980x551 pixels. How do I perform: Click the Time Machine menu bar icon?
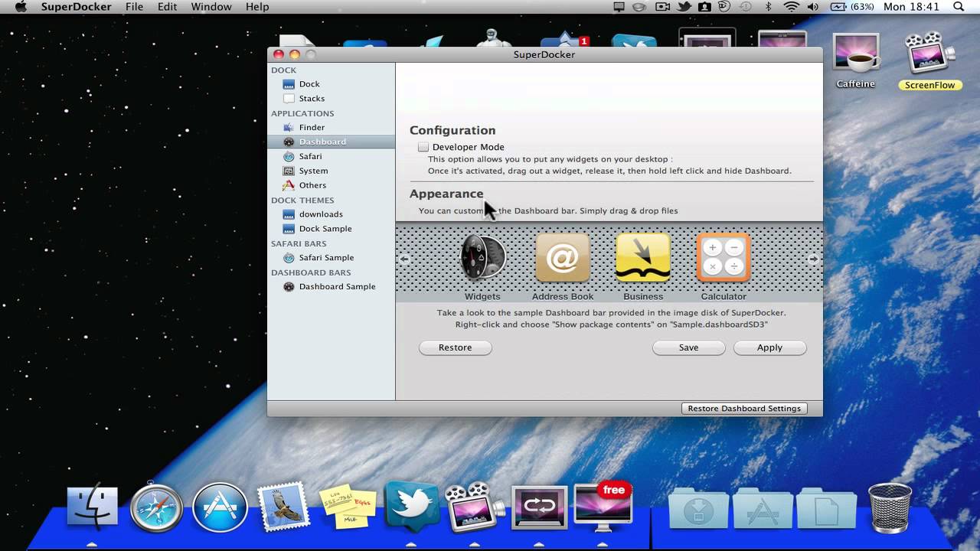coord(746,7)
